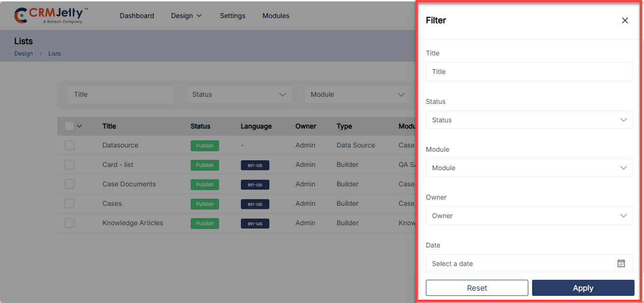The height and width of the screenshot is (303, 644).
Task: Open the calendar icon in Date field
Action: tap(621, 264)
